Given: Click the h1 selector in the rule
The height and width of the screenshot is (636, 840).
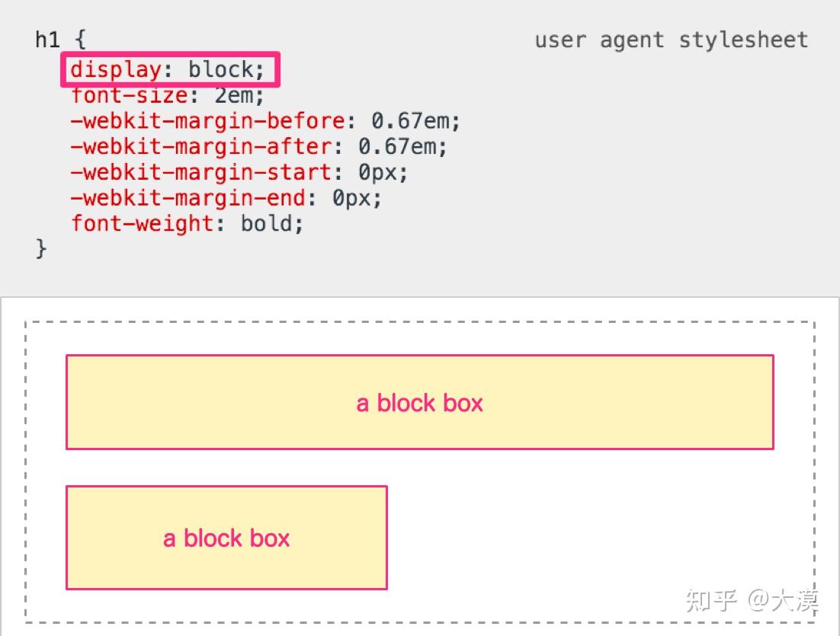Looking at the screenshot, I should (x=47, y=40).
